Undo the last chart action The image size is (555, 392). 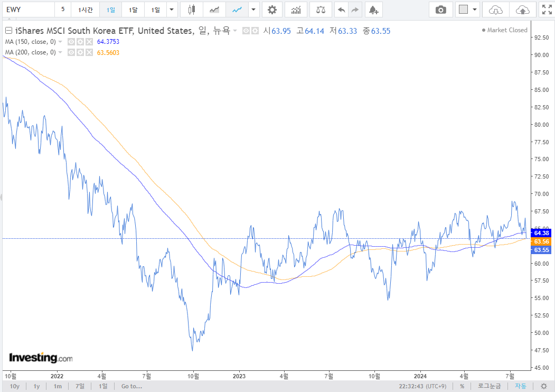pos(341,10)
